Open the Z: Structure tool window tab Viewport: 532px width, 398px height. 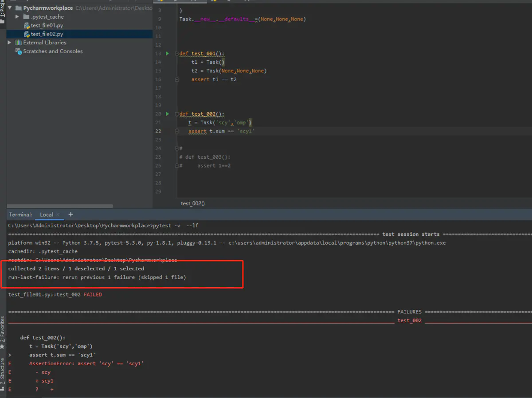click(3, 374)
